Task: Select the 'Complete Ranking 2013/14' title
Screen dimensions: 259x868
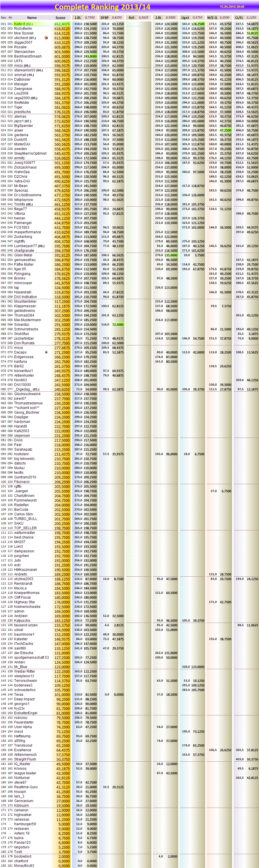Action: coord(102,7)
